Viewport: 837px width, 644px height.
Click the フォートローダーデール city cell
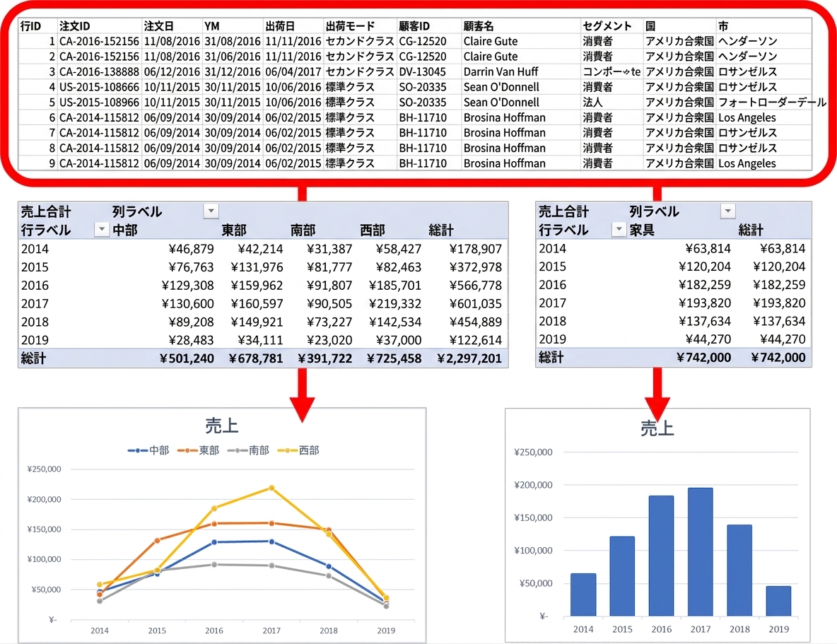772,103
